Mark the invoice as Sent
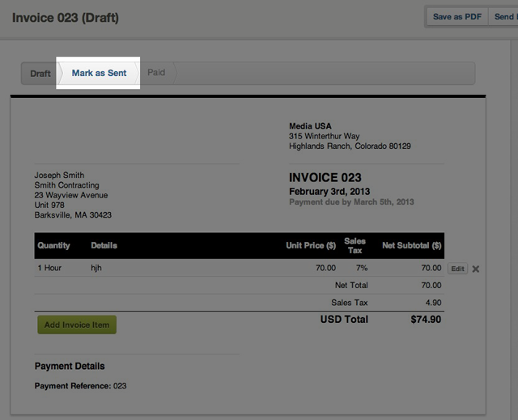Image resolution: width=518 pixels, height=420 pixels. [x=99, y=73]
